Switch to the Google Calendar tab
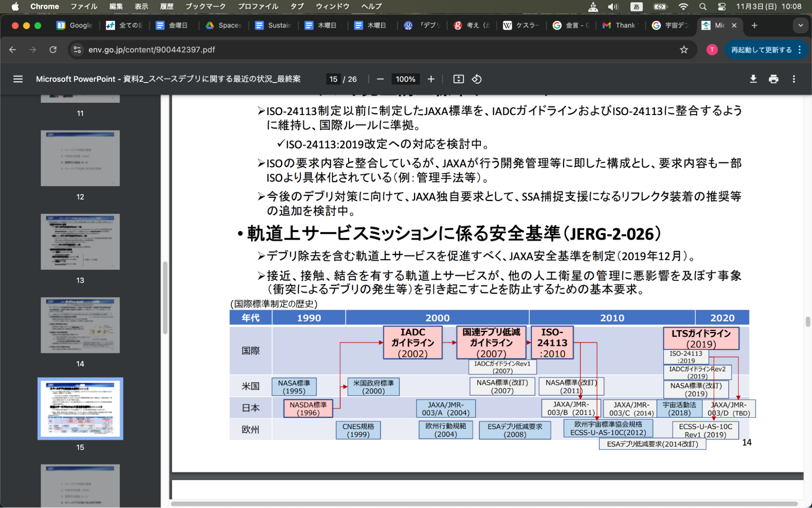The width and height of the screenshot is (812, 508). pos(75,26)
